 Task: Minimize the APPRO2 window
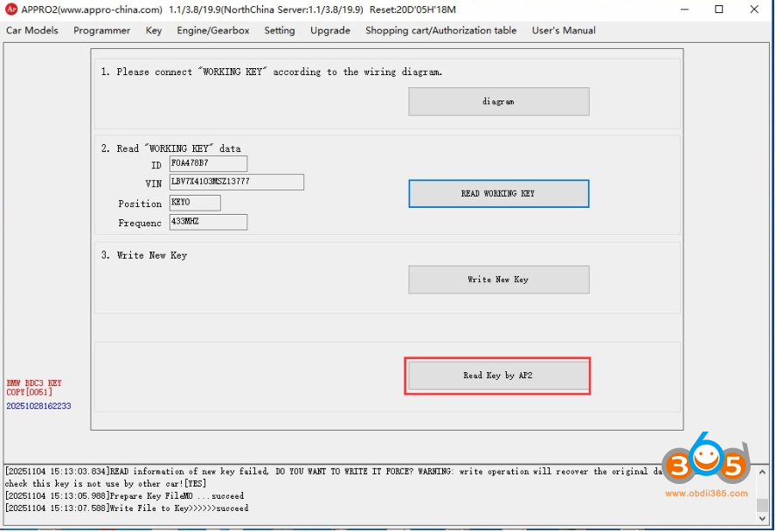pos(677,10)
